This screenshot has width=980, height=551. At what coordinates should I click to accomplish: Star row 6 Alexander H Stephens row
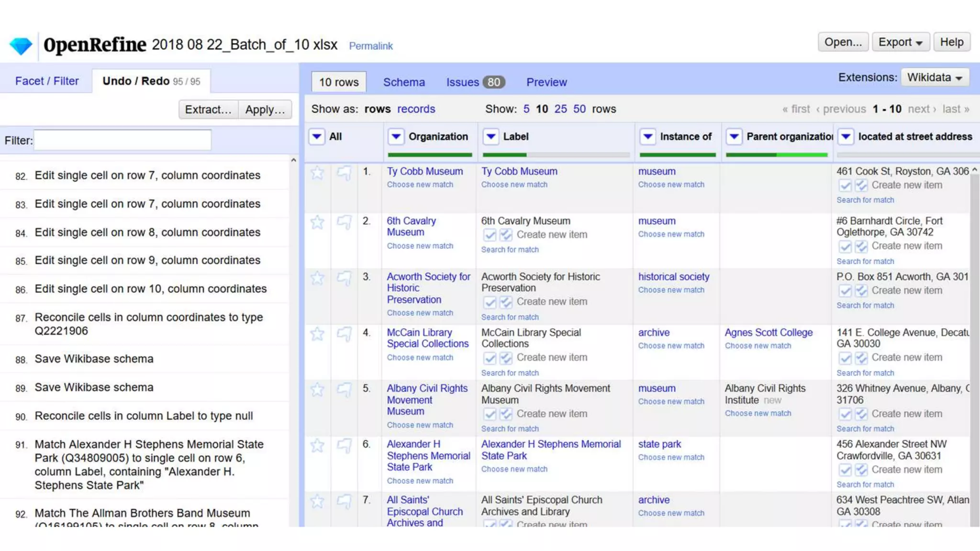click(317, 446)
